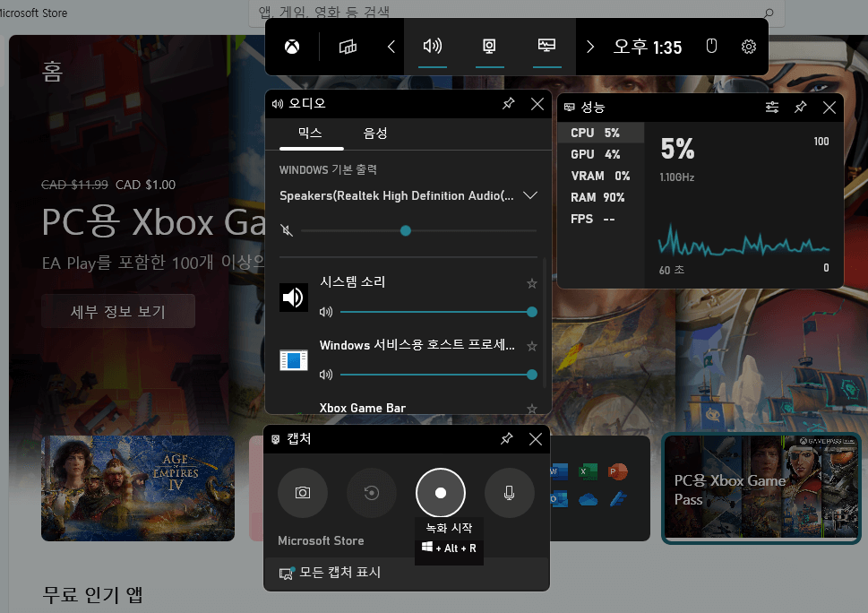Image resolution: width=868 pixels, height=613 pixels.
Task: Click the 시스템 소리 app icon
Action: point(294,298)
